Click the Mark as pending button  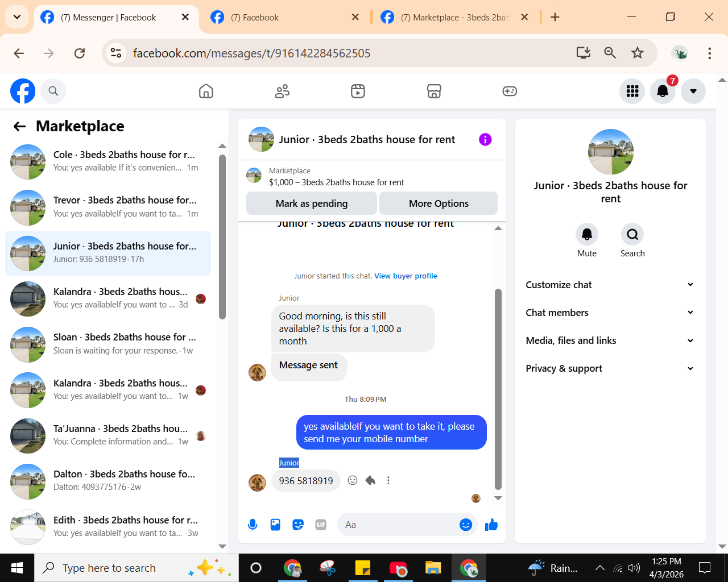[312, 203]
